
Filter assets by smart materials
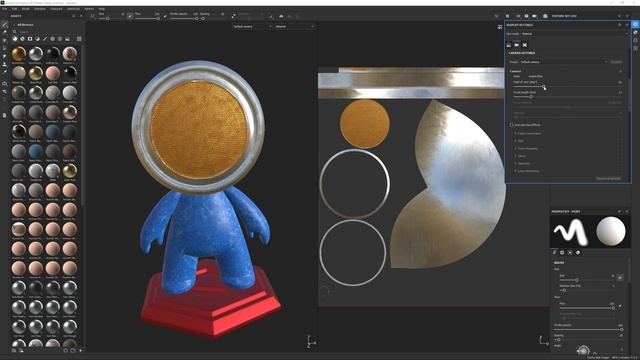[x=22, y=39]
